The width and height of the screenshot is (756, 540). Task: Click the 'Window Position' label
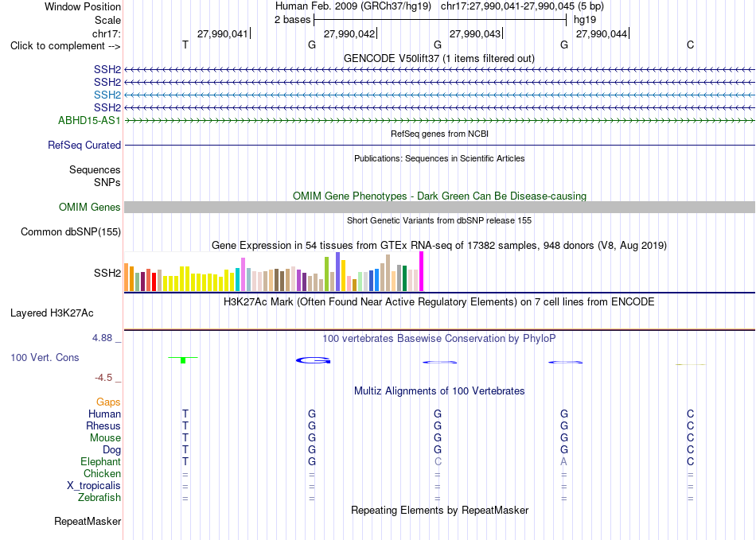pyautogui.click(x=83, y=6)
